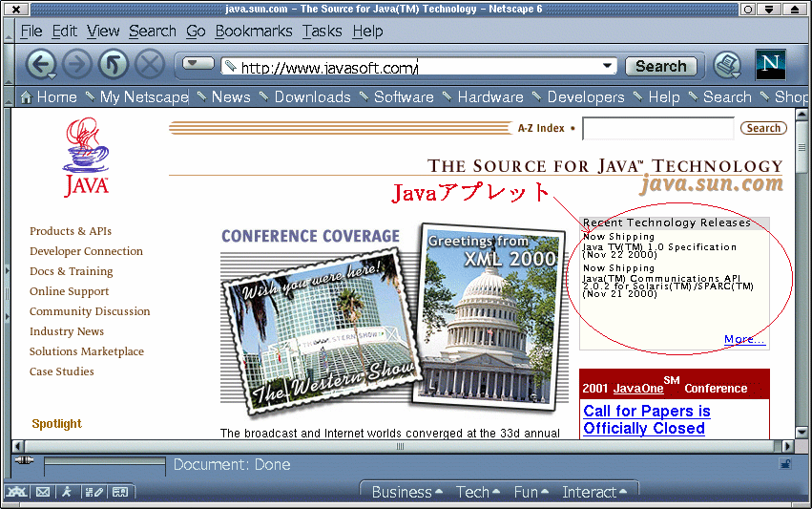Open the Developers bookmark
Image resolution: width=812 pixels, height=509 pixels.
coord(579,96)
